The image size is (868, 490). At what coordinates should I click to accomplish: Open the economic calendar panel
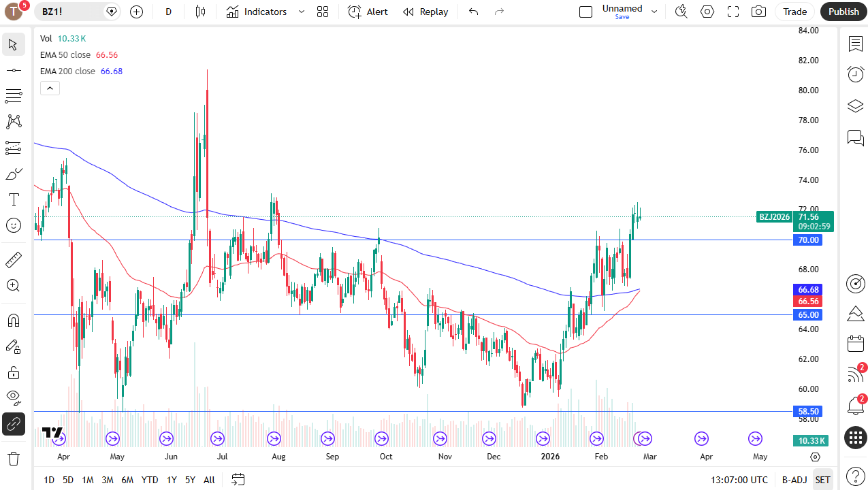tap(855, 344)
